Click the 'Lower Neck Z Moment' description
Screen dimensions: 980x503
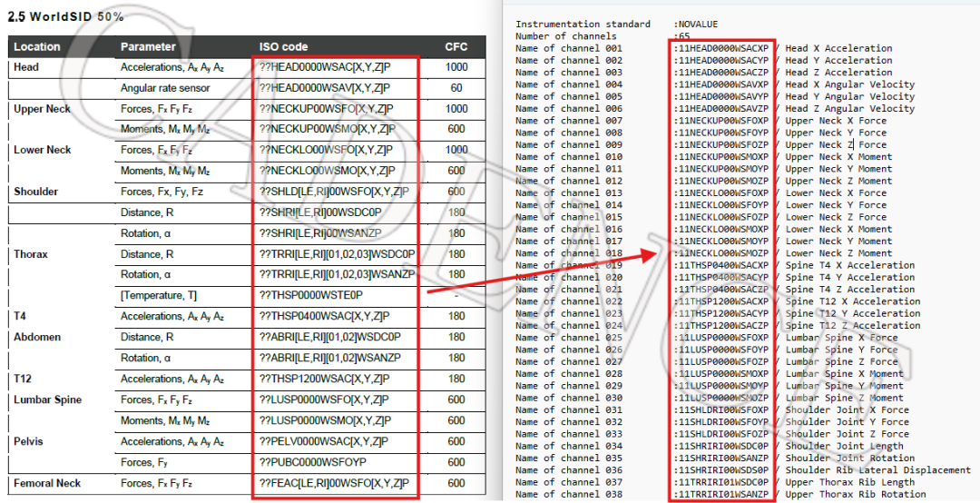point(838,253)
